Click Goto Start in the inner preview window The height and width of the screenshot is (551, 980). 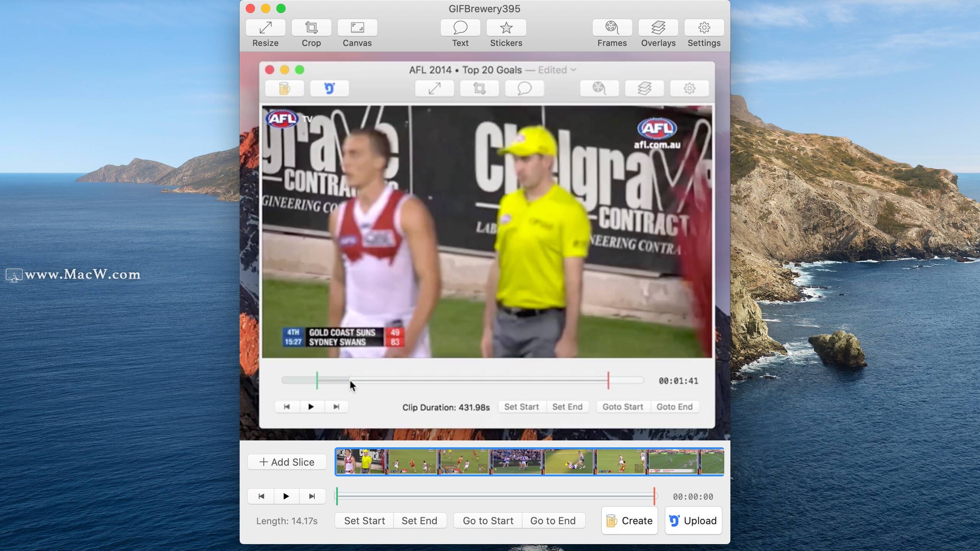(x=623, y=407)
